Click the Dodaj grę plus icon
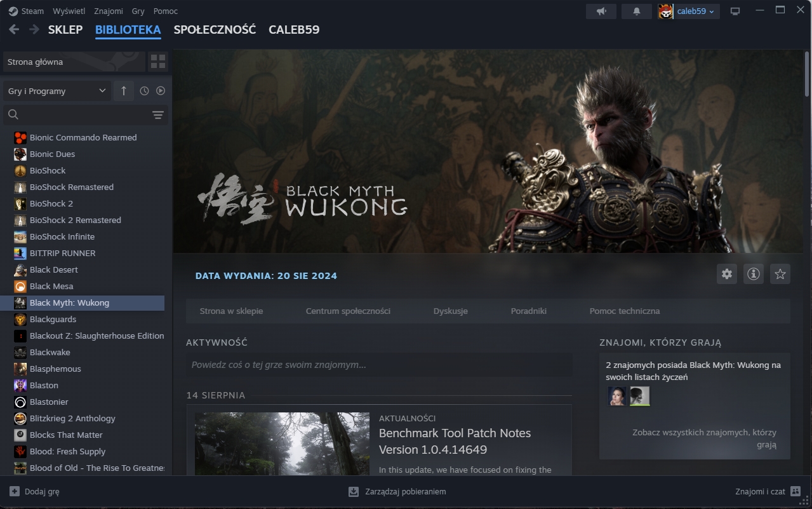 pos(15,491)
